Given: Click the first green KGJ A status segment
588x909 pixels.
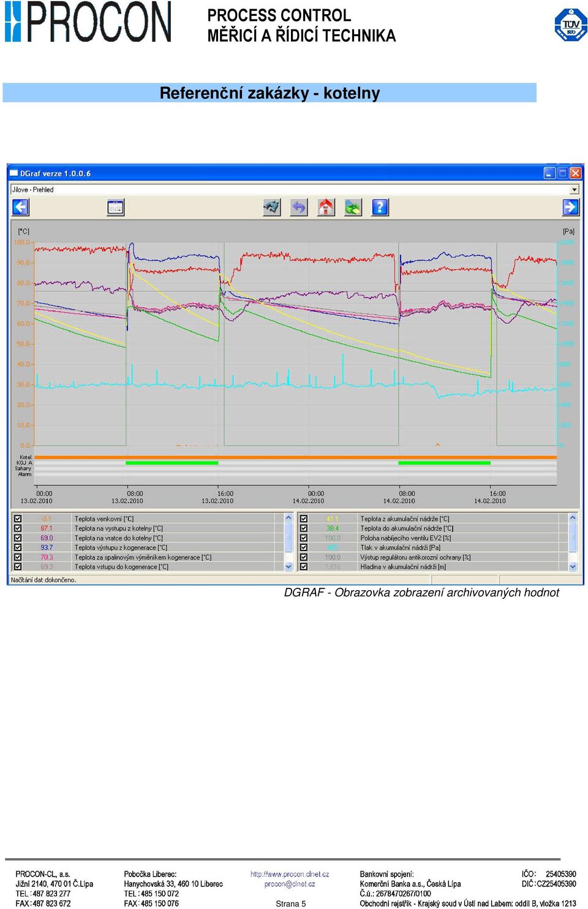Looking at the screenshot, I should pyautogui.click(x=171, y=463).
